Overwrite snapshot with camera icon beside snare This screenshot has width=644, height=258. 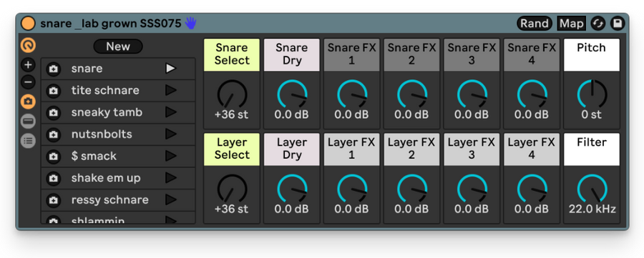[54, 69]
